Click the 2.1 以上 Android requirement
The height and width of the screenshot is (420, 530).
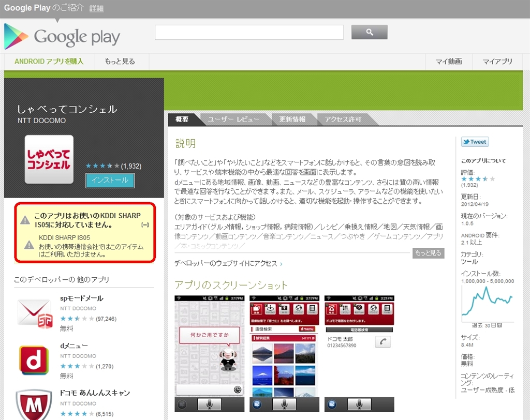[x=471, y=243]
